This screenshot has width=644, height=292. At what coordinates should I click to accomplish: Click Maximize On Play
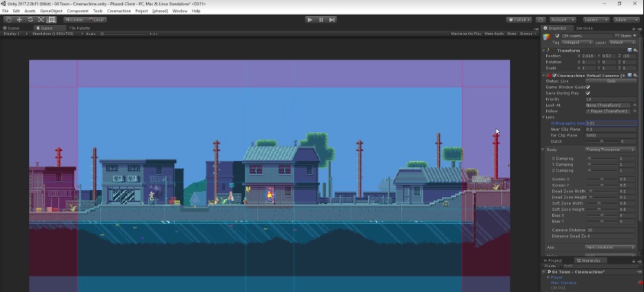[x=466, y=34]
